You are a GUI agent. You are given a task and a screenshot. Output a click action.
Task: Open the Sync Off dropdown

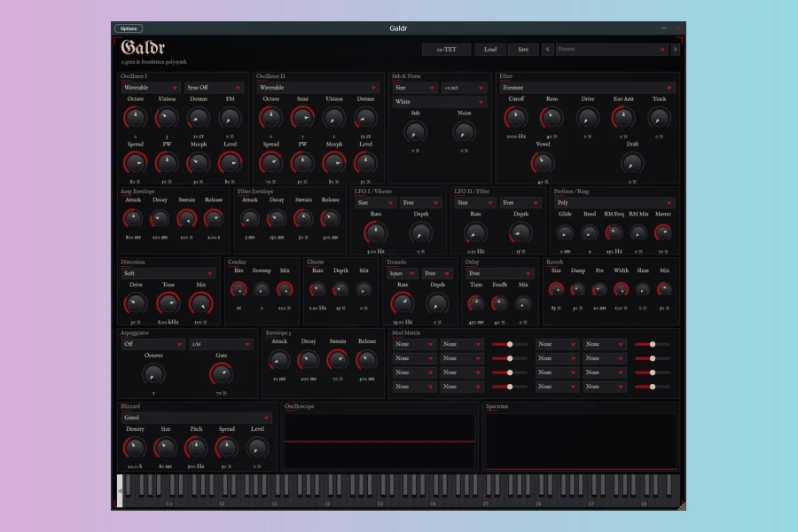(214, 88)
